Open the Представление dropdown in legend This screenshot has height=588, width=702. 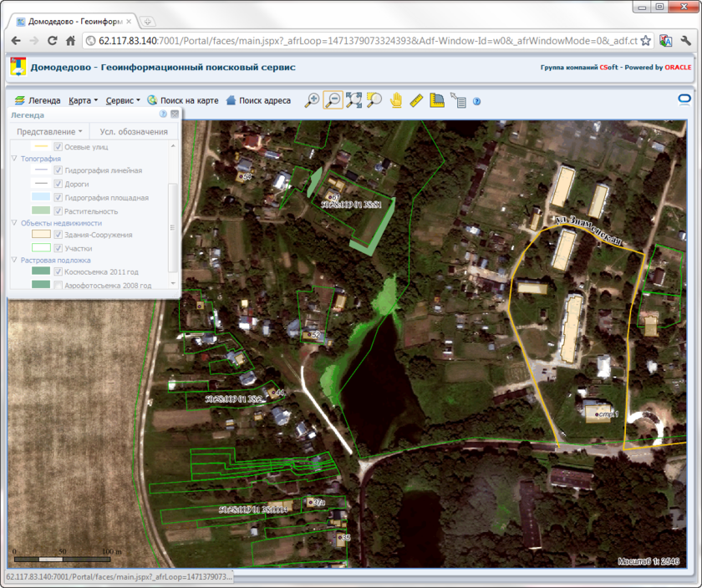point(51,131)
